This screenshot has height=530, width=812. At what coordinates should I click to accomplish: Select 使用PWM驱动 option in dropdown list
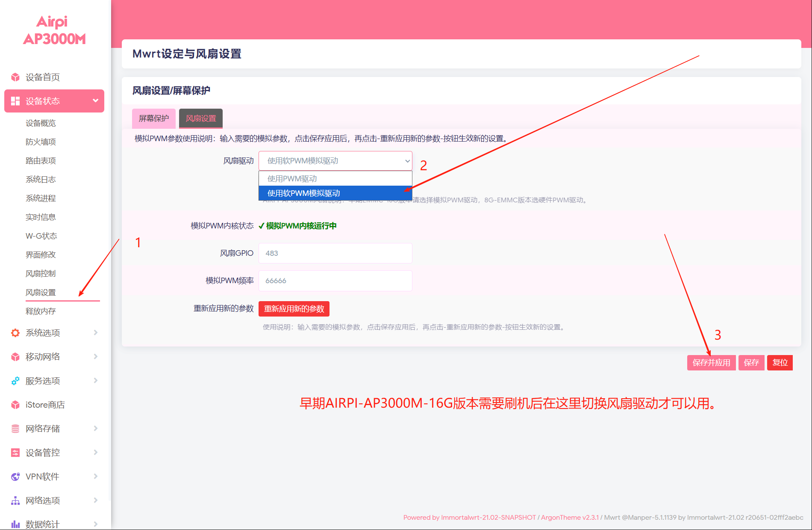335,179
